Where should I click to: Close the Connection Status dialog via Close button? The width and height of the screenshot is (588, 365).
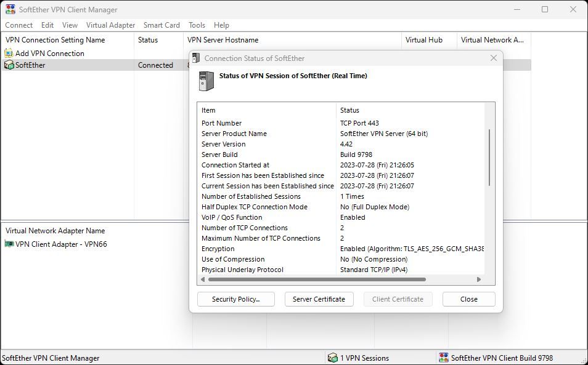coord(468,299)
